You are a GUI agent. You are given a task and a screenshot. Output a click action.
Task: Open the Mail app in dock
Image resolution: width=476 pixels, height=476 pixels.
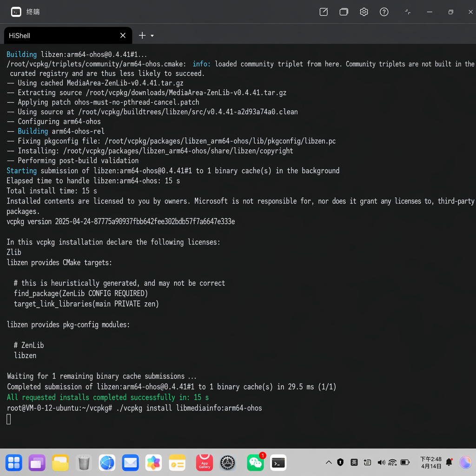coord(130,463)
